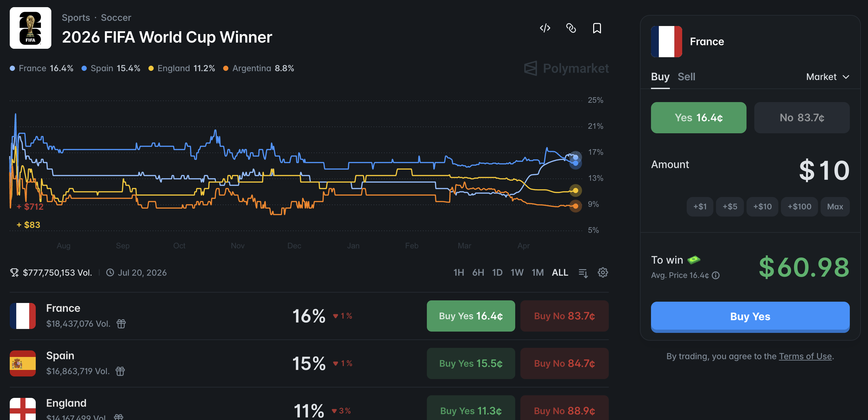Click the embed code icon
This screenshot has width=868, height=420.
545,28
